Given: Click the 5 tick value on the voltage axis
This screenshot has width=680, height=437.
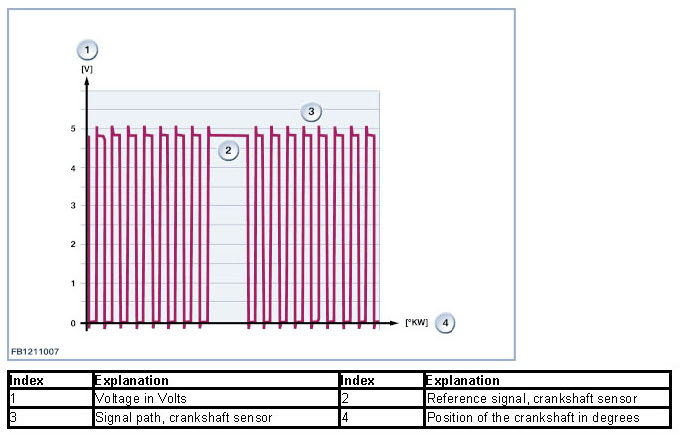Looking at the screenshot, I should 73,129.
